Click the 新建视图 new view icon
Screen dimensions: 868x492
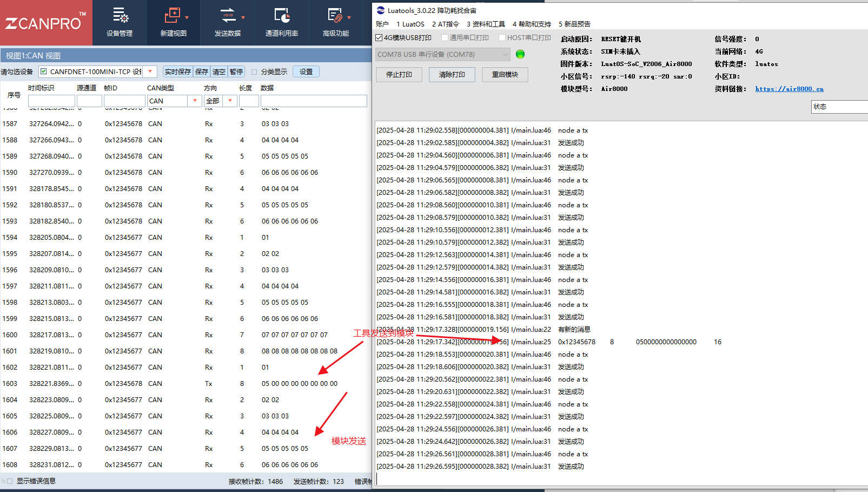click(172, 16)
